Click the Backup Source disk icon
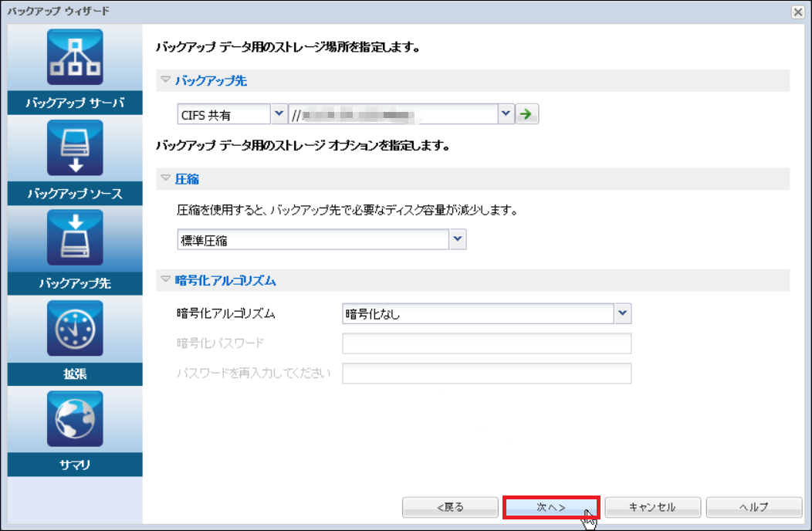This screenshot has height=531, width=812. (75, 147)
